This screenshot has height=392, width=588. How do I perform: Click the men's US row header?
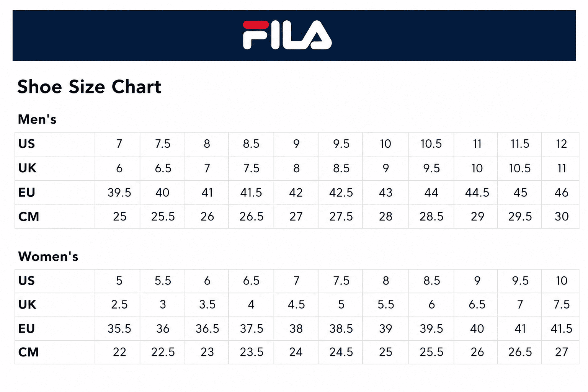tap(55, 144)
